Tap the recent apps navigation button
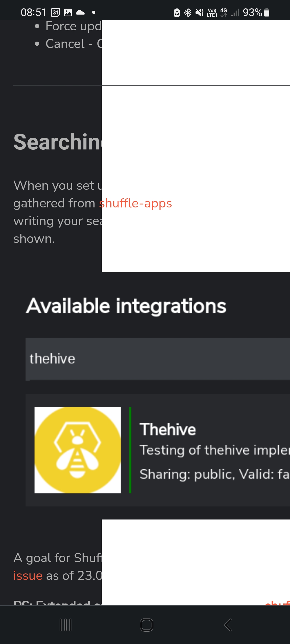 coord(66,624)
